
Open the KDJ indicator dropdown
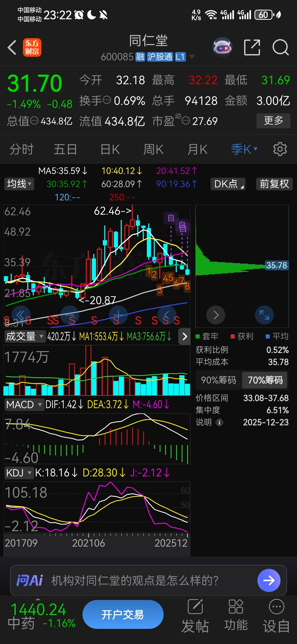click(19, 473)
